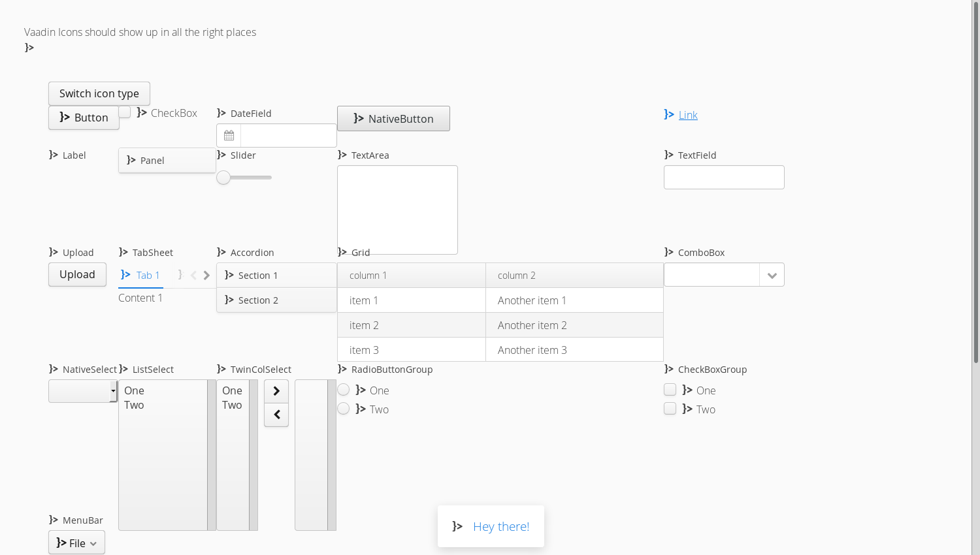Screen dimensions: 980x555
Task: Click the Vaadin icon next to Slider caption
Action: click(x=221, y=155)
